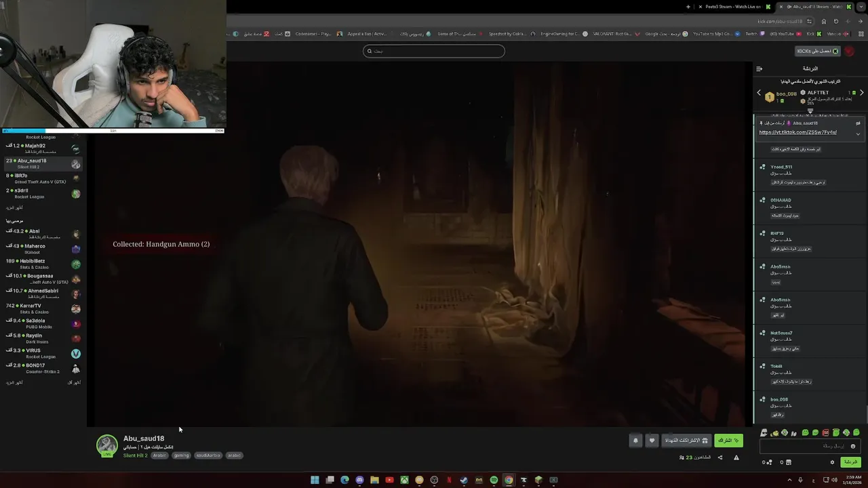The height and width of the screenshot is (488, 868).
Task: Go to next gifter leaderboard page
Action: [862, 93]
